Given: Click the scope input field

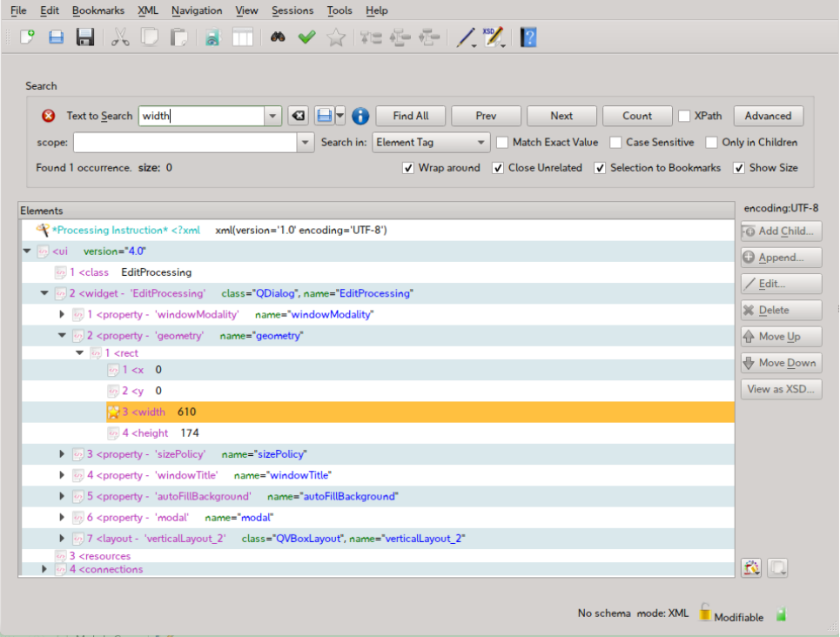Looking at the screenshot, I should [185, 143].
